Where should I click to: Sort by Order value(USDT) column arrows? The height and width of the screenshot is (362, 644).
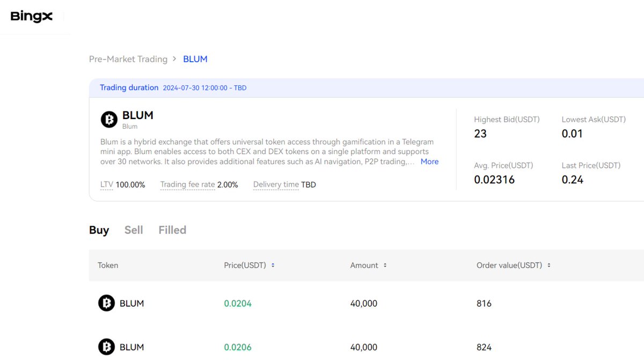548,265
